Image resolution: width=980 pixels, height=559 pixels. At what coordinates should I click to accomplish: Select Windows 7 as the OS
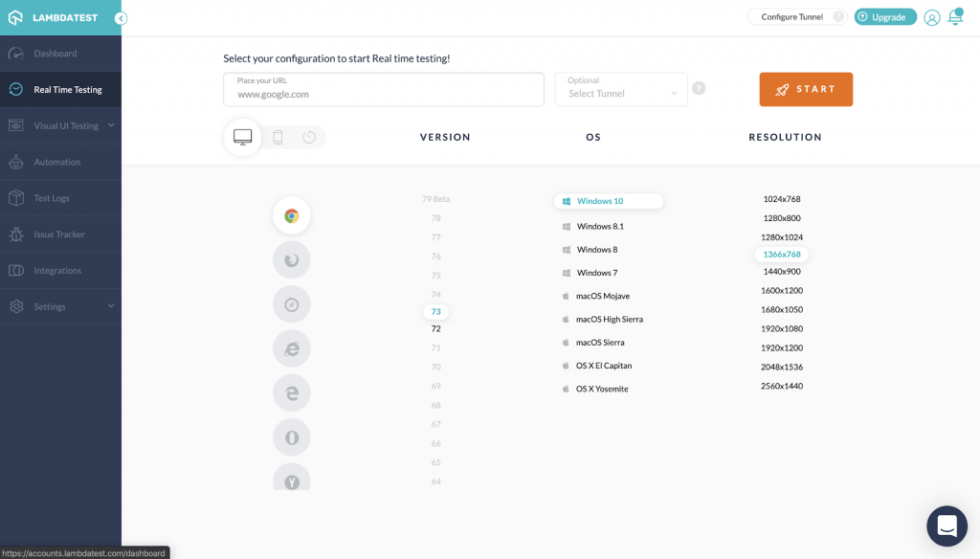[x=596, y=273]
